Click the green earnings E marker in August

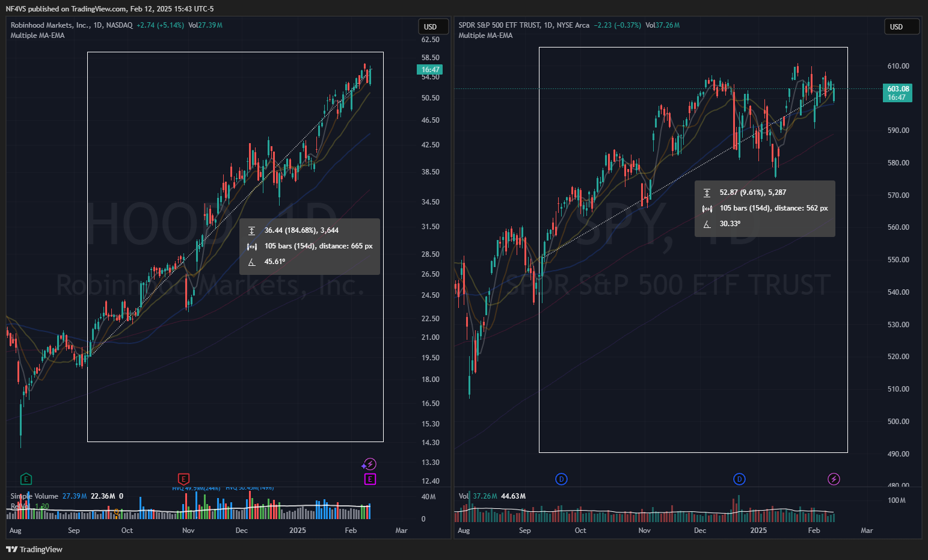pyautogui.click(x=26, y=479)
